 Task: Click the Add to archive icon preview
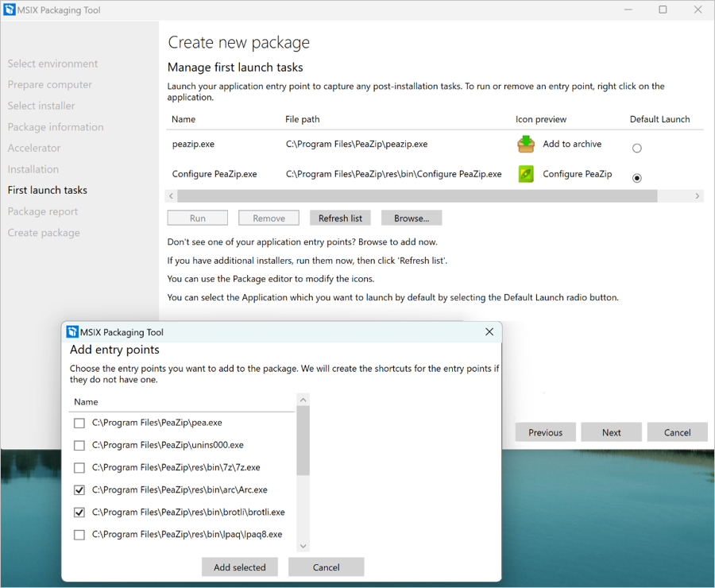[x=526, y=144]
